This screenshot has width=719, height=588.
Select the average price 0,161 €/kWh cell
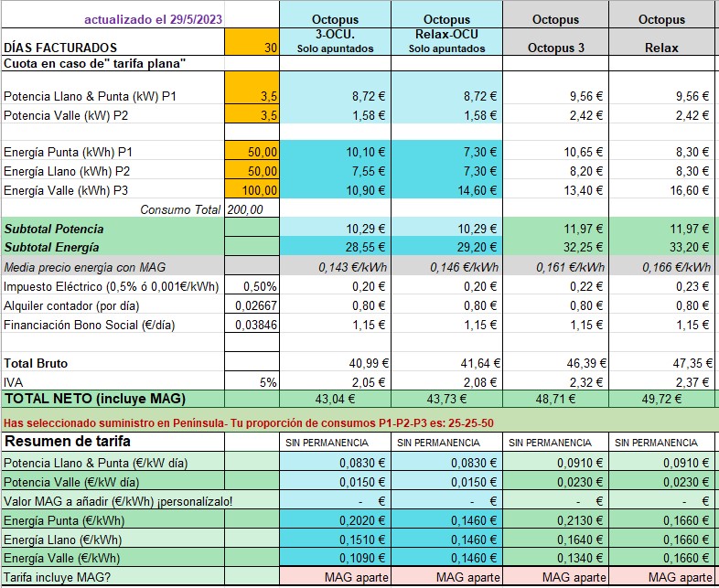[556, 266]
